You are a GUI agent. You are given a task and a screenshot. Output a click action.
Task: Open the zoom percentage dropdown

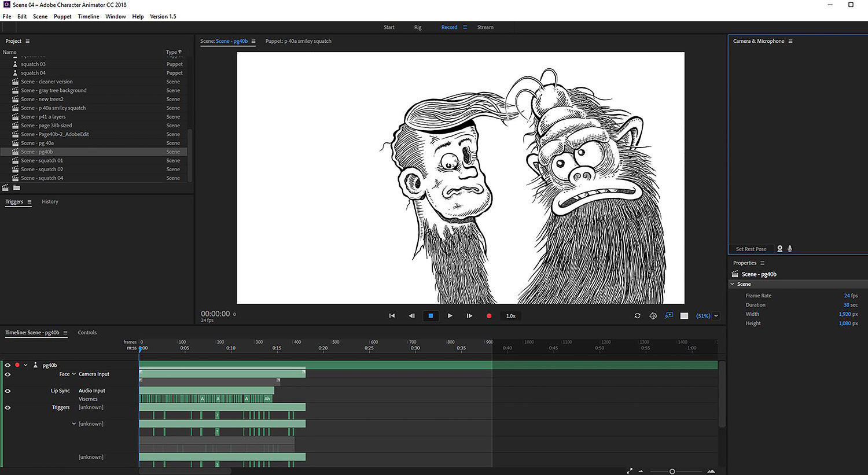point(716,316)
